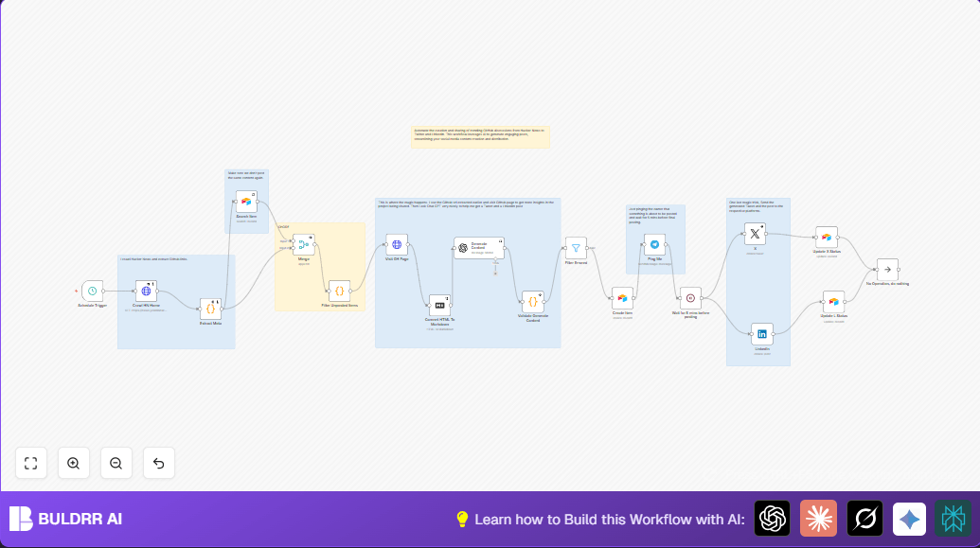The image size is (980, 548).
Task: Click the "Learn how to Build this Workflow with AI:" text
Action: coord(610,520)
